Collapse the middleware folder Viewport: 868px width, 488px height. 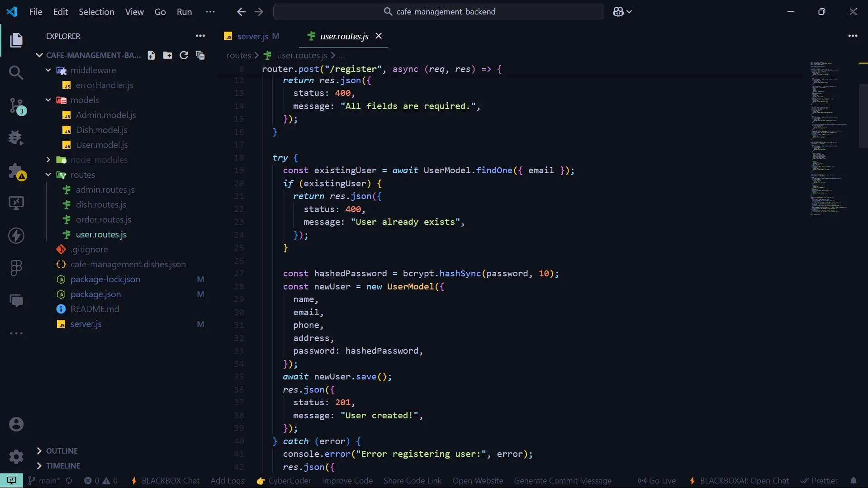click(48, 70)
